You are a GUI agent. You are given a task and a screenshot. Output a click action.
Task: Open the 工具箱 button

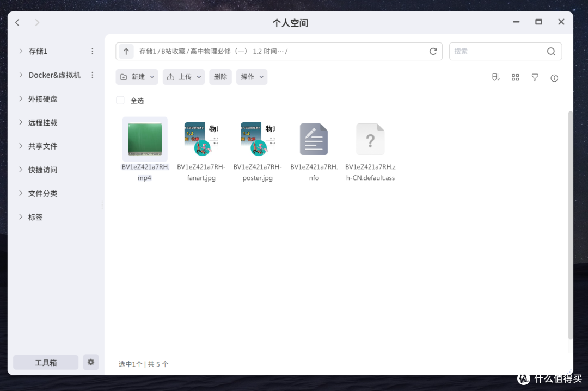pyautogui.click(x=46, y=362)
